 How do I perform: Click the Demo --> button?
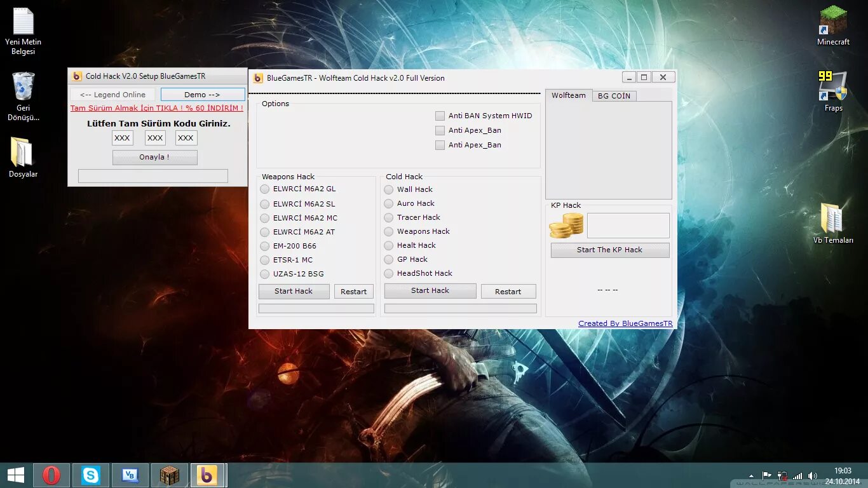click(x=203, y=94)
